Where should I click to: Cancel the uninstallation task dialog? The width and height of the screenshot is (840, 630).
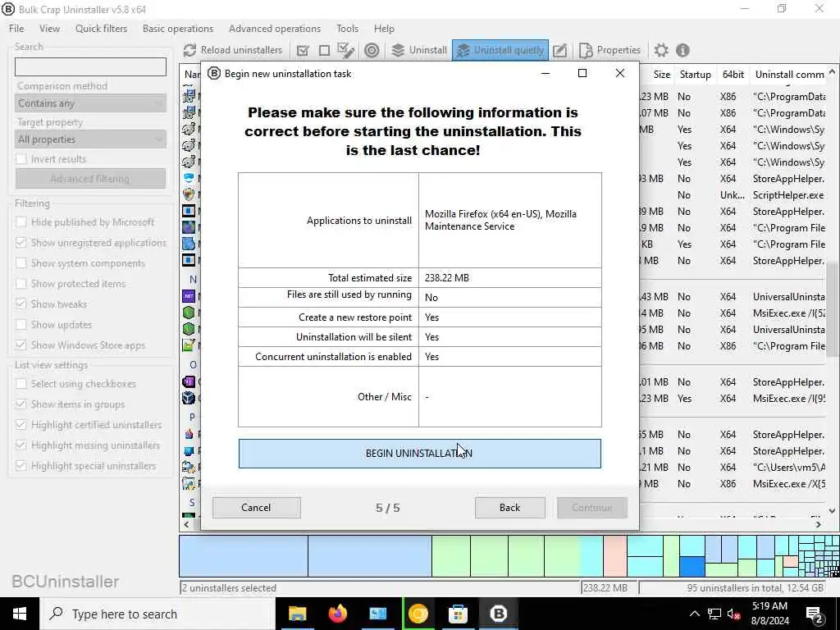[x=256, y=507]
